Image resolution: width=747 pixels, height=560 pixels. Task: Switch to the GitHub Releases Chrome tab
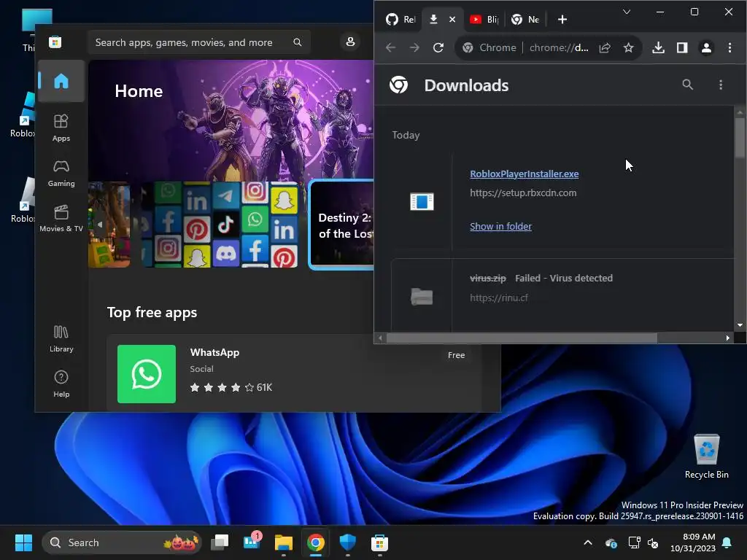(400, 20)
